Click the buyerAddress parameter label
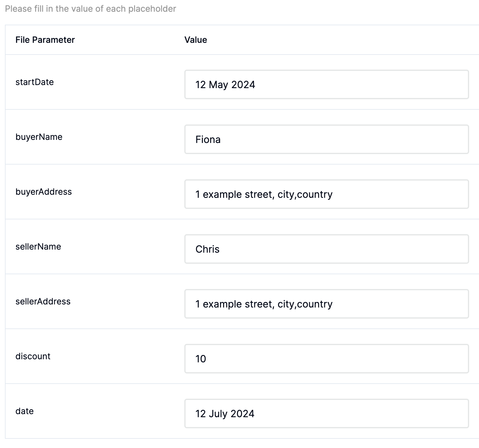Image resolution: width=479 pixels, height=448 pixels. click(43, 192)
